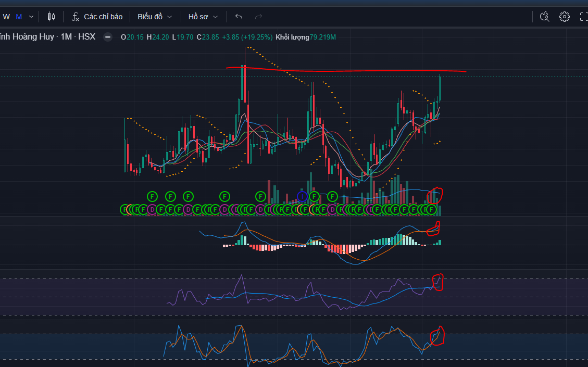The height and width of the screenshot is (367, 588).
Task: Click the high price value 24.20
Action: point(160,37)
